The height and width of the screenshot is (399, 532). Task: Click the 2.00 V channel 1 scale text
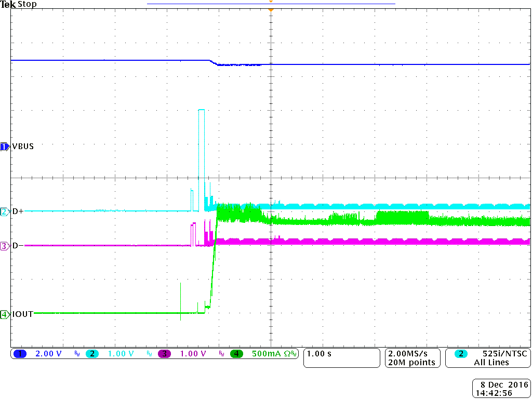[x=49, y=354]
